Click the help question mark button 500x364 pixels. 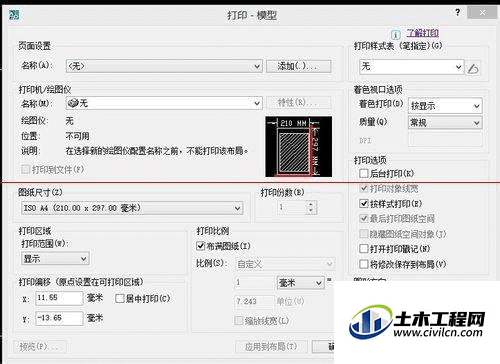[458, 13]
